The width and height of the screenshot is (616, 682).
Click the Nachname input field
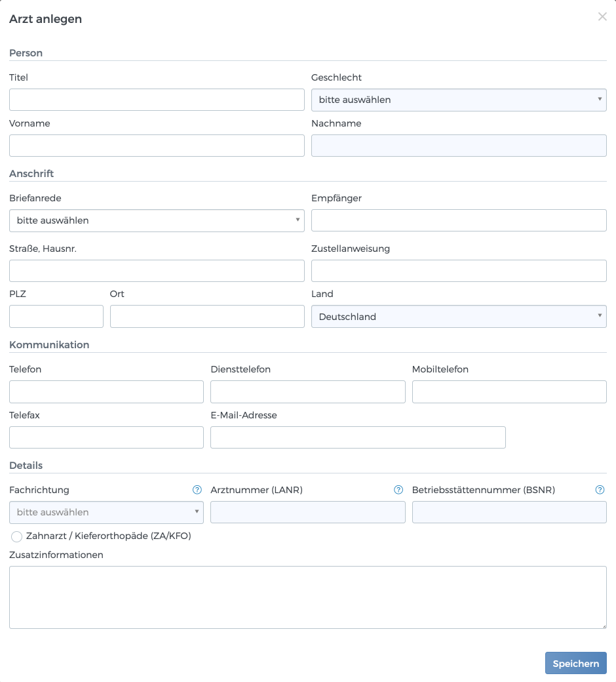[x=459, y=146]
